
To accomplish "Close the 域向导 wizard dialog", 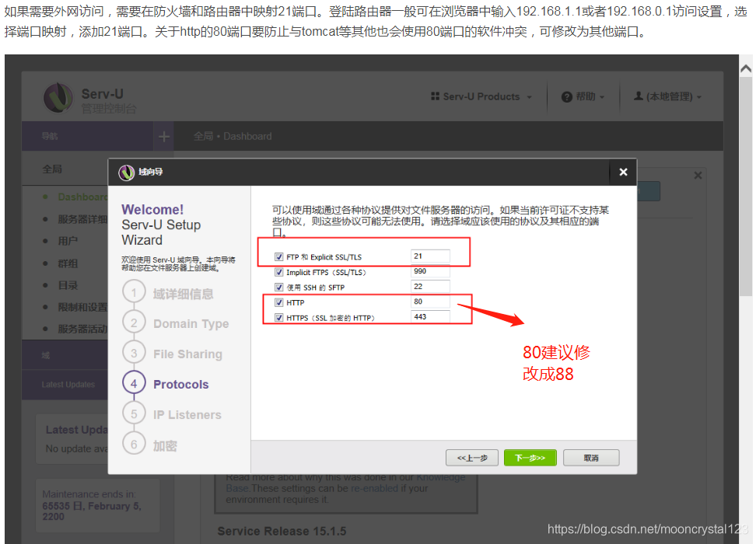I will tap(623, 172).
